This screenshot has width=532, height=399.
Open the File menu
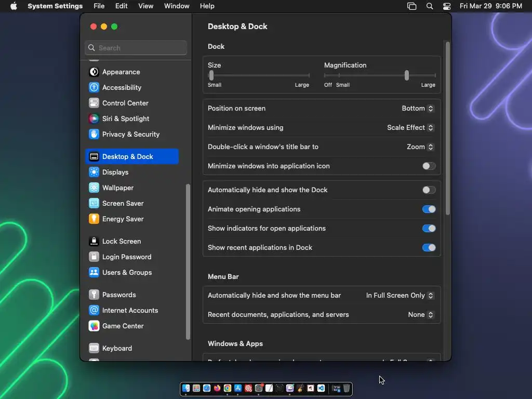pyautogui.click(x=99, y=6)
